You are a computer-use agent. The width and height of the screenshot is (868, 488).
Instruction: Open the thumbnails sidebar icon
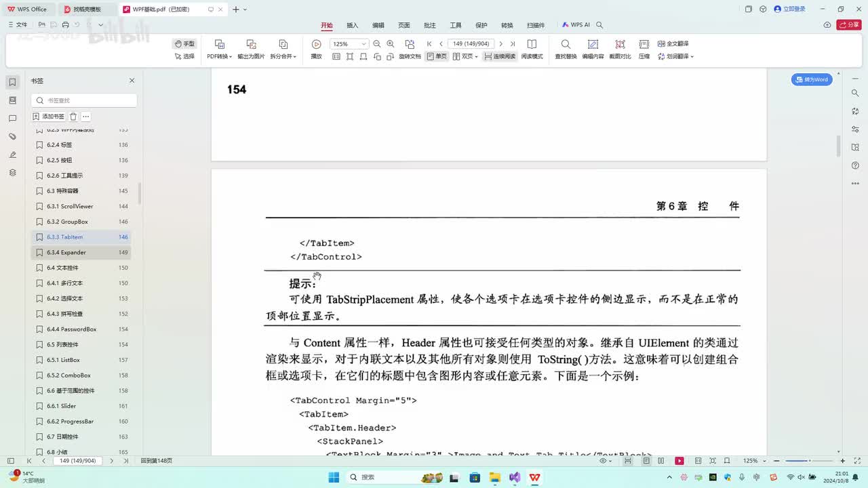pyautogui.click(x=12, y=100)
